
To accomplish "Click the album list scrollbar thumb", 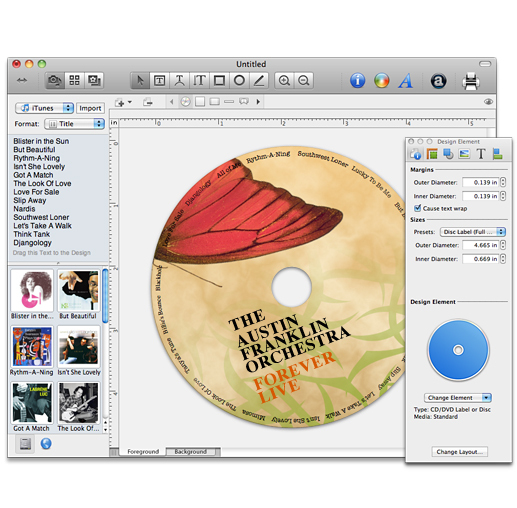I will point(105,296).
